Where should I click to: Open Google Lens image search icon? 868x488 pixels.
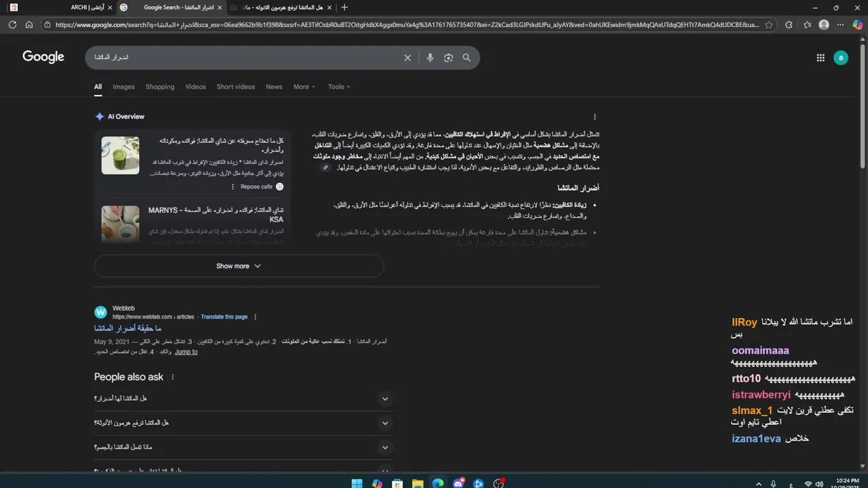(448, 58)
